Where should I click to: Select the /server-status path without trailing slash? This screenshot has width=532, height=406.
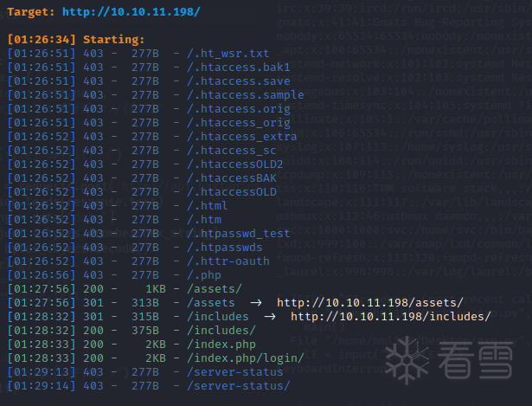pos(235,372)
